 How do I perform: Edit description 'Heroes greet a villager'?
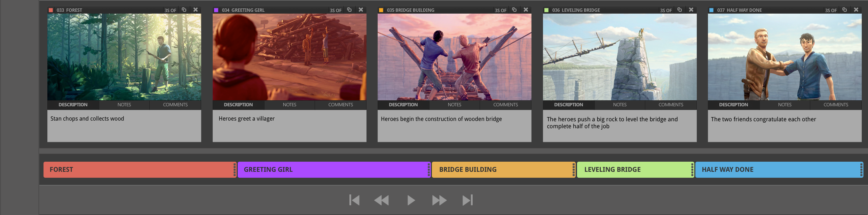tap(290, 126)
